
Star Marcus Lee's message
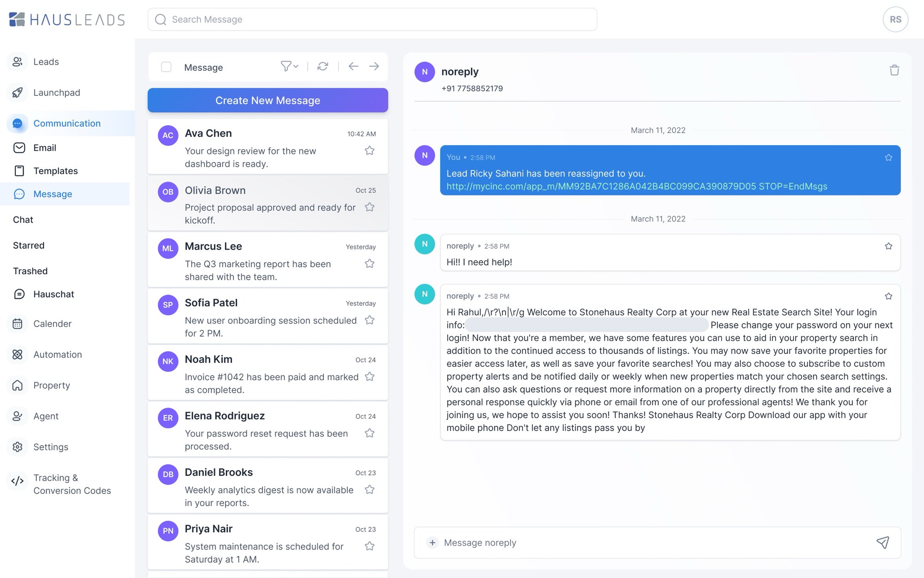click(x=370, y=264)
